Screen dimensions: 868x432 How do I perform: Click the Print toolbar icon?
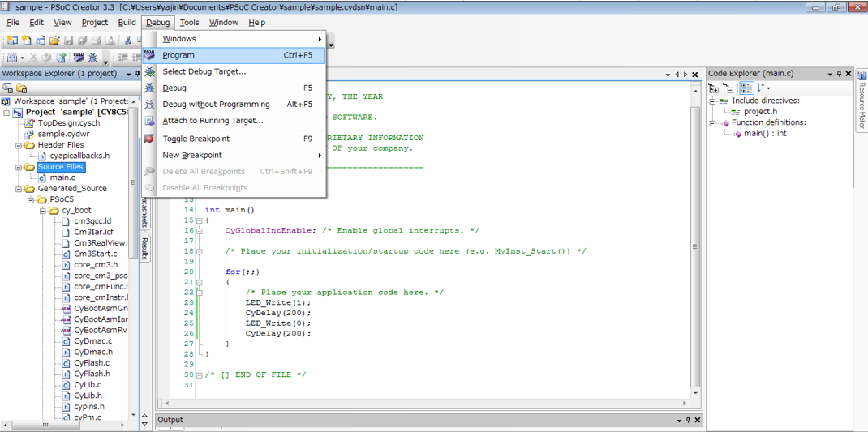point(97,40)
